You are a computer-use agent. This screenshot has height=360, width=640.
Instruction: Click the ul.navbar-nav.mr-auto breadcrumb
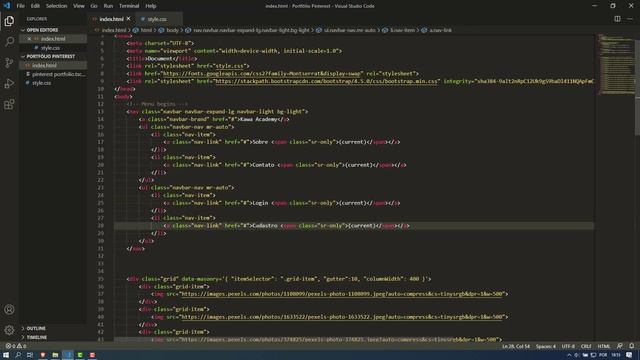click(349, 30)
